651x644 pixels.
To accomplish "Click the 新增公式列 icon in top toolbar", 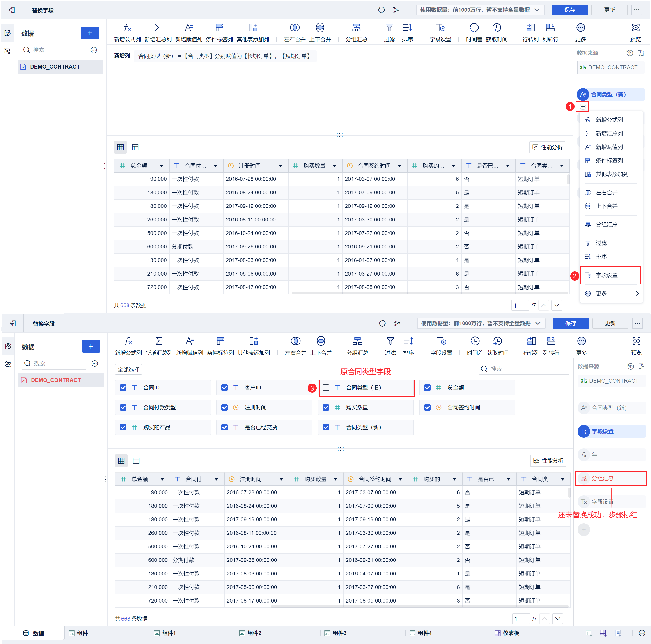I will [x=127, y=28].
